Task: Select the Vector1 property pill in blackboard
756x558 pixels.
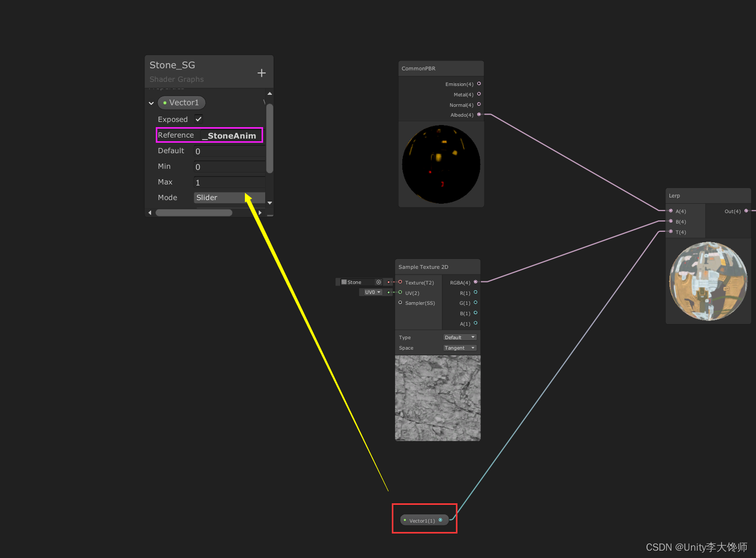Action: click(181, 103)
